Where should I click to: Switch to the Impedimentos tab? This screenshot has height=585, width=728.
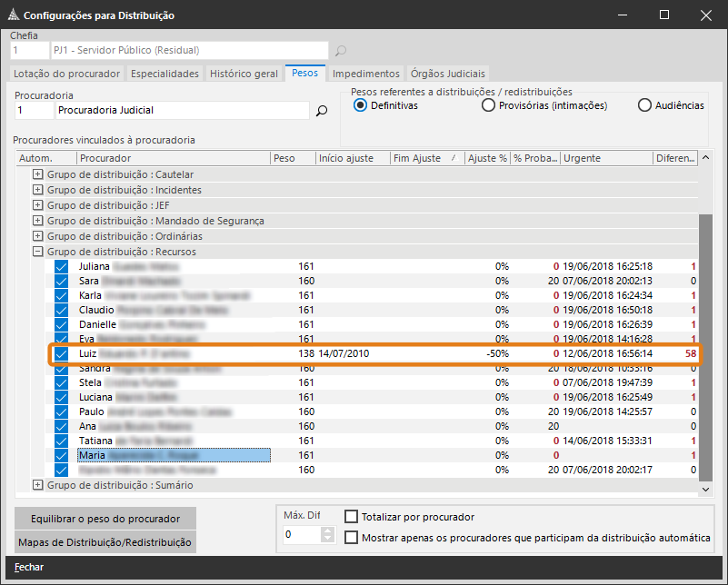pos(365,74)
